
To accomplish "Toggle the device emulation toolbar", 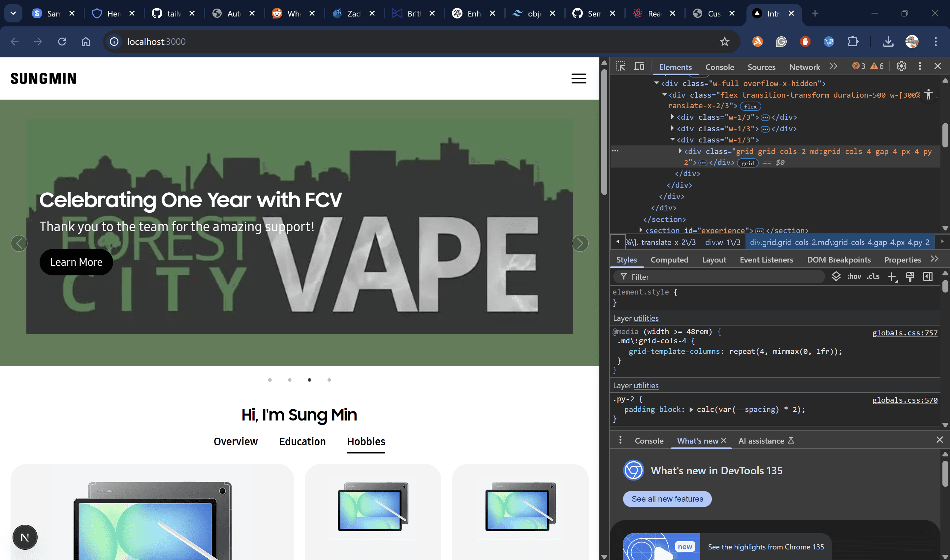I will [x=639, y=66].
